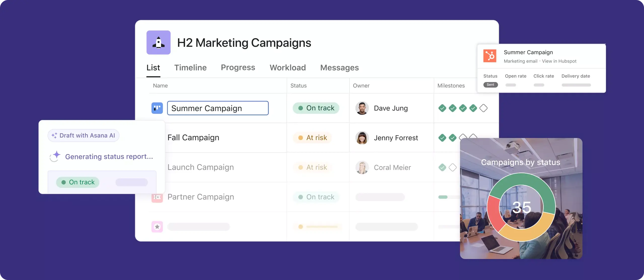Viewport: 644px width, 280px height.
Task: Switch to the Progress tab
Action: click(238, 67)
